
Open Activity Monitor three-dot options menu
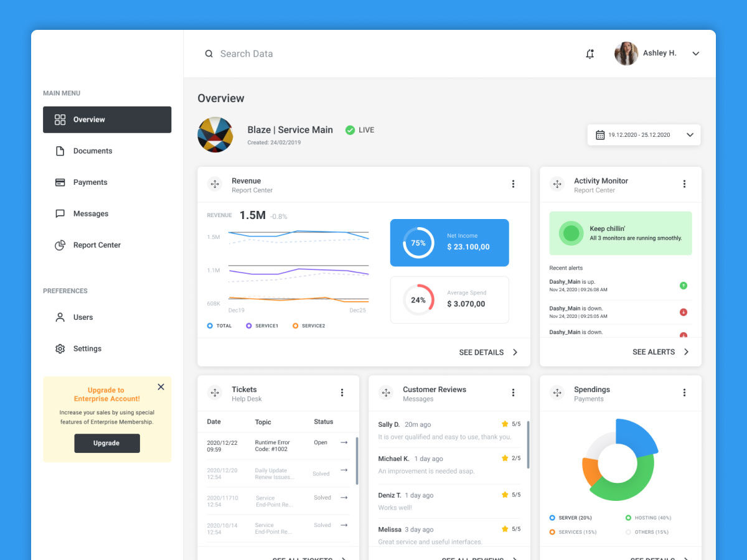click(x=684, y=184)
